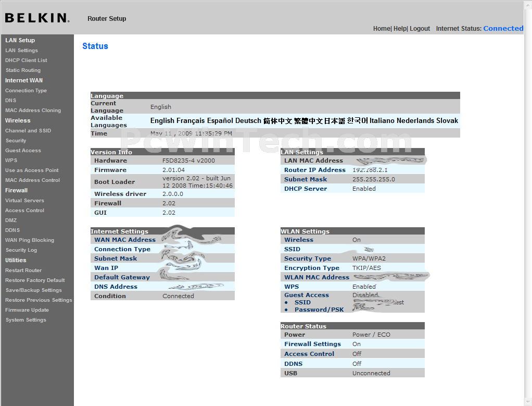This screenshot has width=532, height=406.
Task: Click Default Gateway label
Action: point(122,277)
